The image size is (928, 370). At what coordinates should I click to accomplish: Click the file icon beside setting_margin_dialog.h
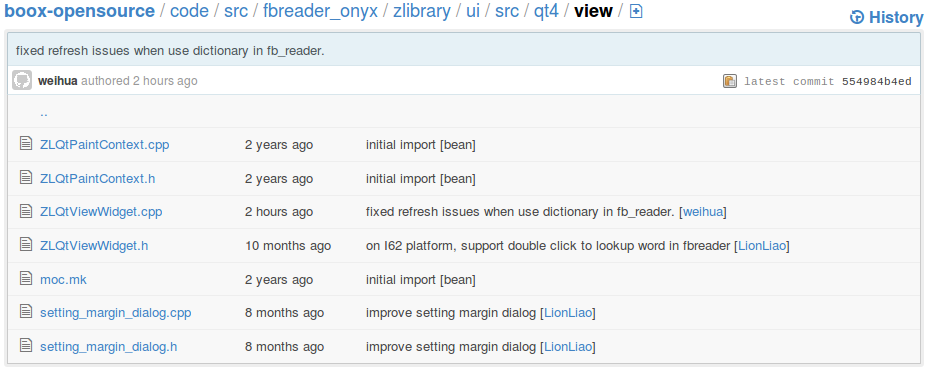(25, 346)
